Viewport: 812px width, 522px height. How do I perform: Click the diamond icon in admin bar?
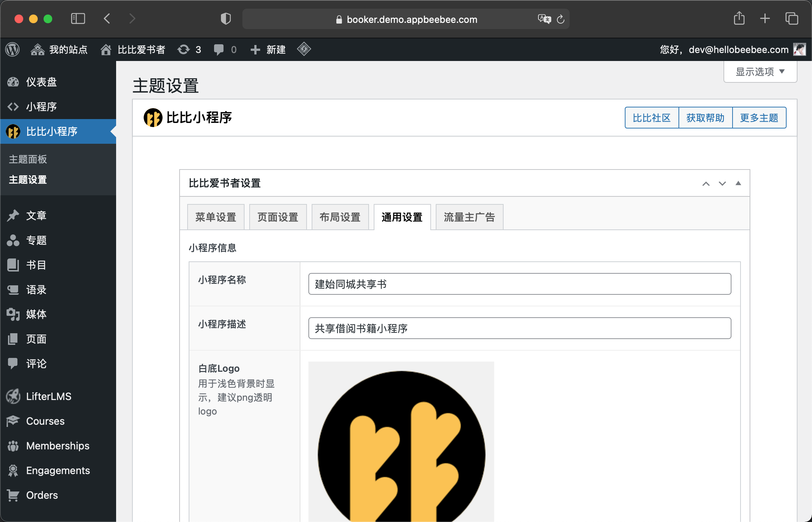[x=304, y=49]
